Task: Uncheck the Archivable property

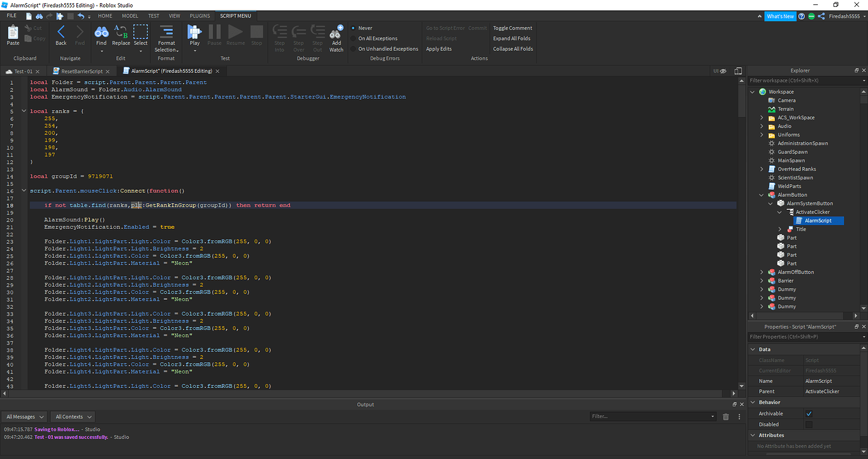Action: click(x=810, y=413)
